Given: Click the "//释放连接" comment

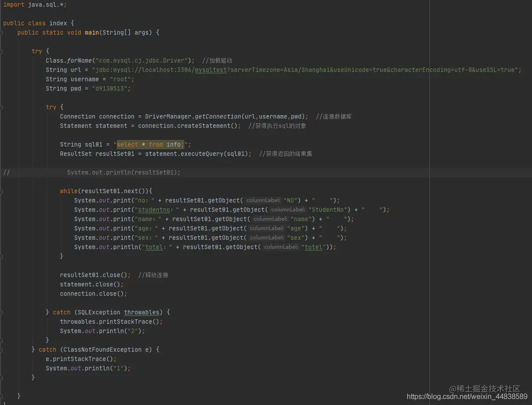Looking at the screenshot, I should tap(153, 275).
